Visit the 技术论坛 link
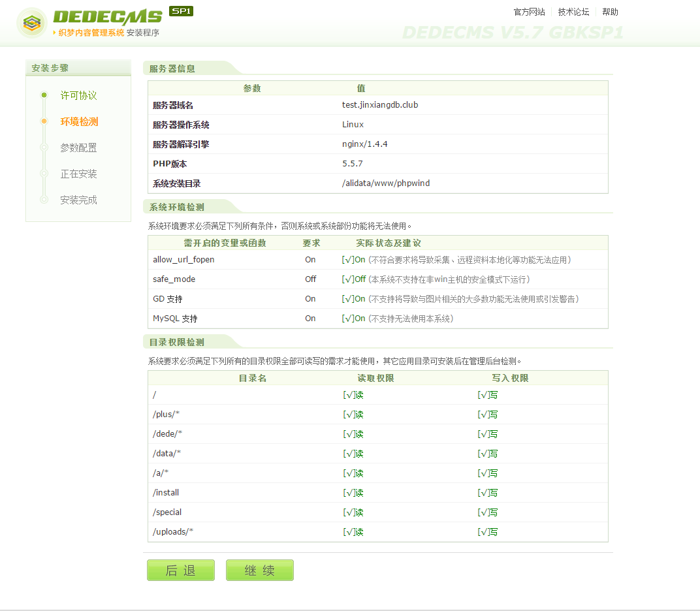Image resolution: width=700 pixels, height=611 pixels. tap(573, 12)
